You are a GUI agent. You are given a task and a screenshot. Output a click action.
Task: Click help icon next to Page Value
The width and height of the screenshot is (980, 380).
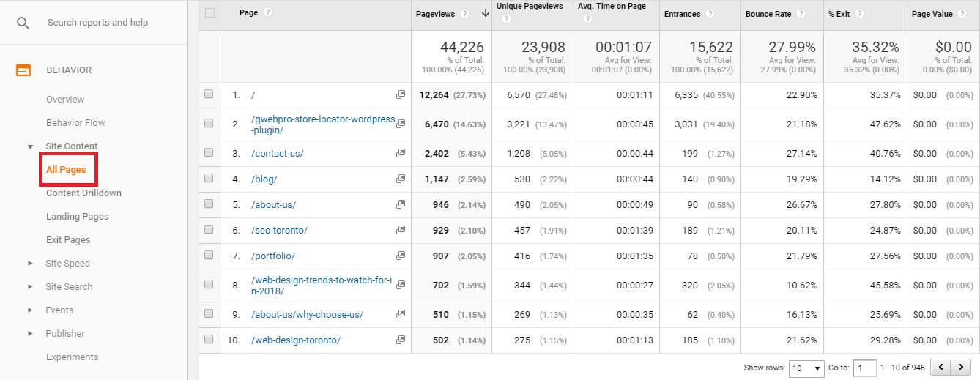(962, 14)
